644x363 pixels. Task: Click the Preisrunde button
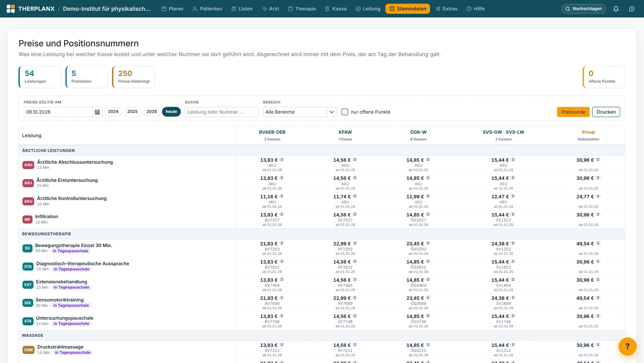point(573,112)
